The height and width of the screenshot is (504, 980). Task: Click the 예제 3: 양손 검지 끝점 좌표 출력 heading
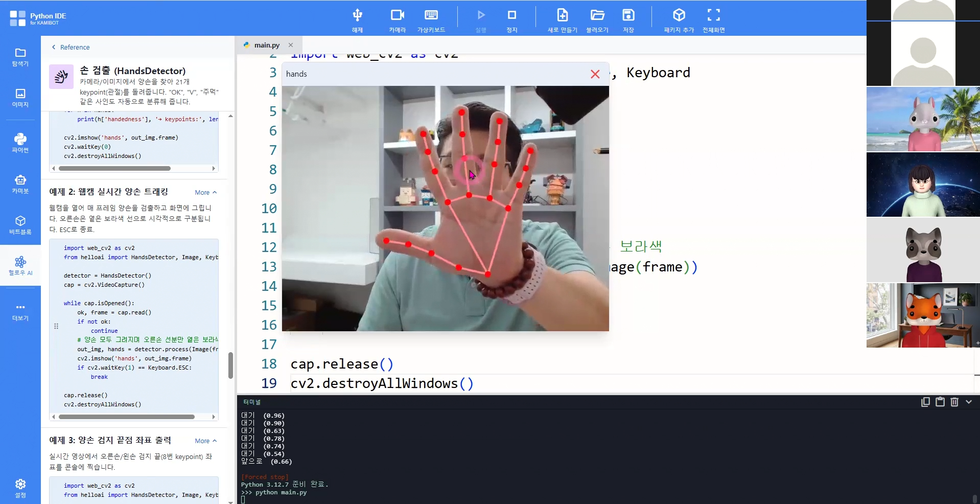pos(110,440)
